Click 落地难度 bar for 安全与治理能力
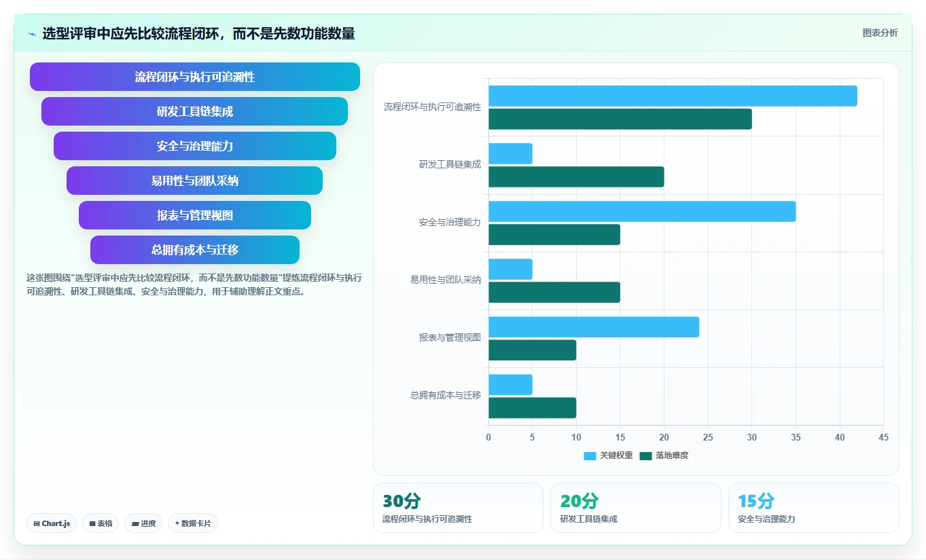 [x=554, y=234]
